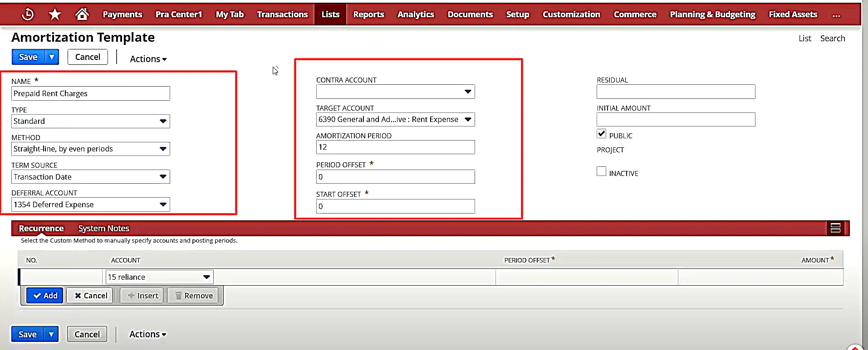The height and width of the screenshot is (350, 868).
Task: Click the Residual input field
Action: 676,92
